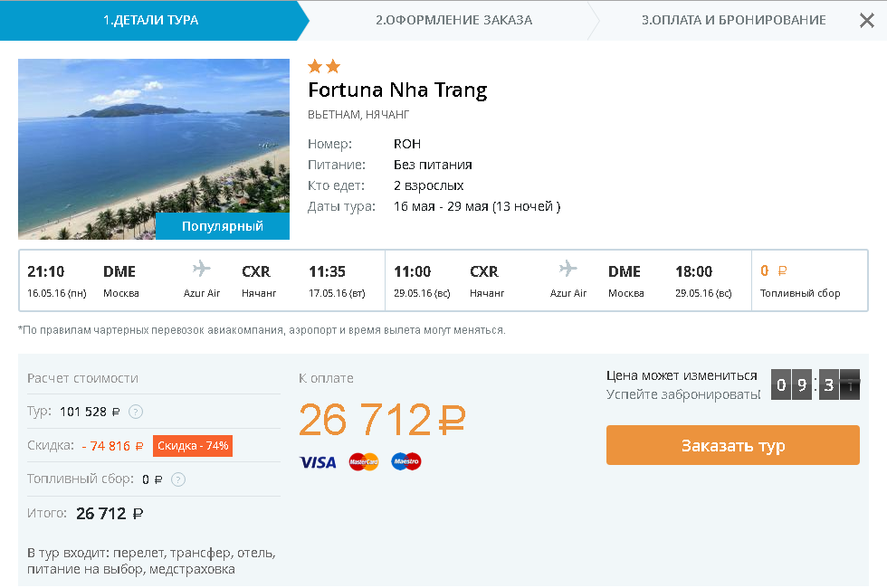
Task: Open the Детали тура step tab
Action: (150, 20)
